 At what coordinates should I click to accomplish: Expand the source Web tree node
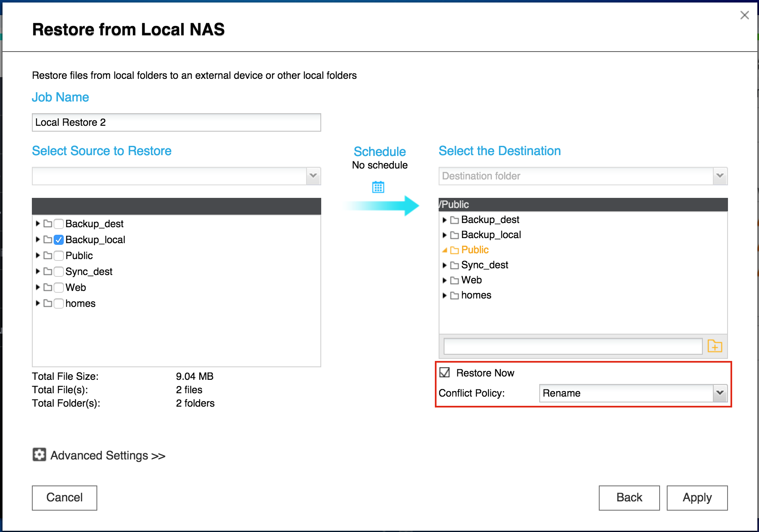point(38,287)
